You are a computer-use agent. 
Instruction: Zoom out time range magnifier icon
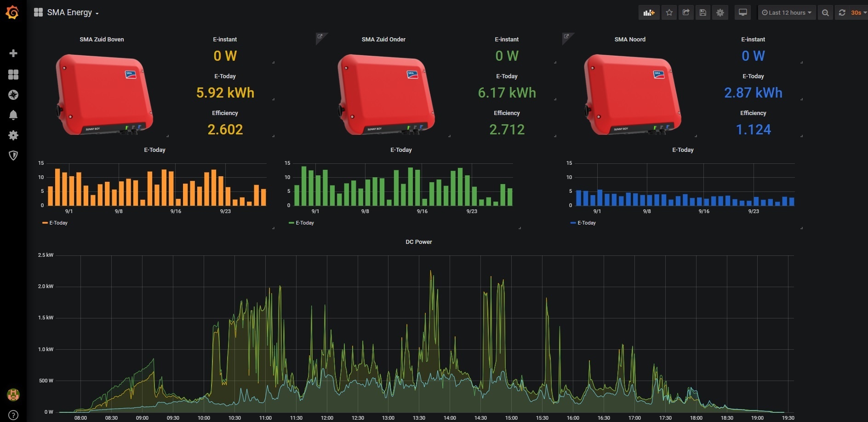point(825,12)
